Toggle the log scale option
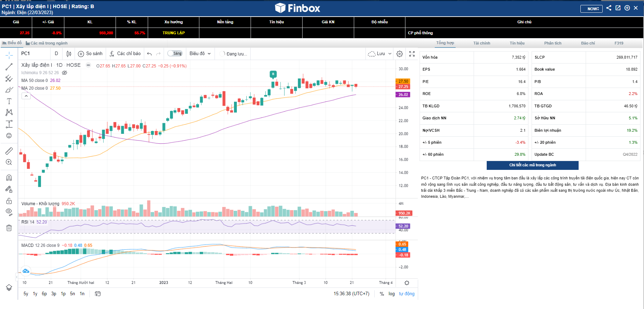 (392, 294)
